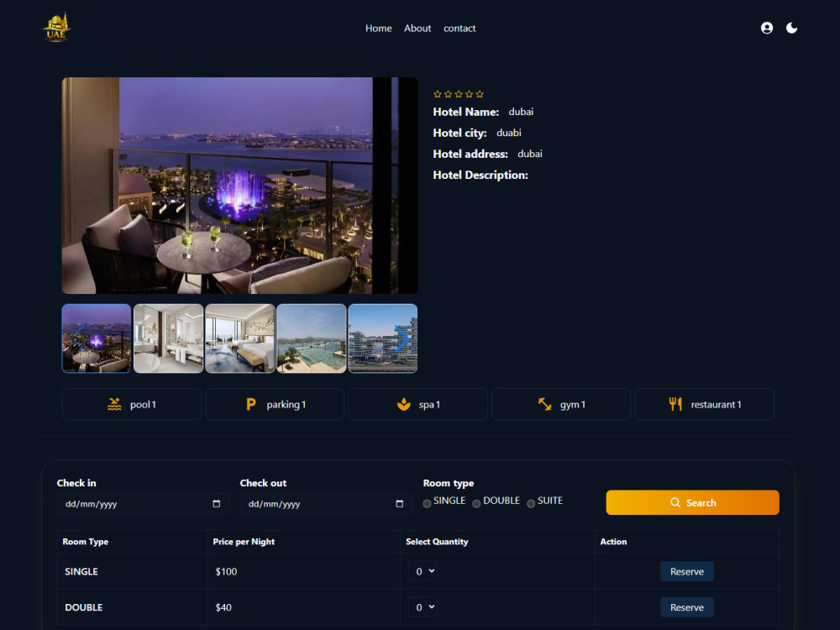This screenshot has height=630, width=840.
Task: Click the gym dumbbell icon
Action: 545,405
